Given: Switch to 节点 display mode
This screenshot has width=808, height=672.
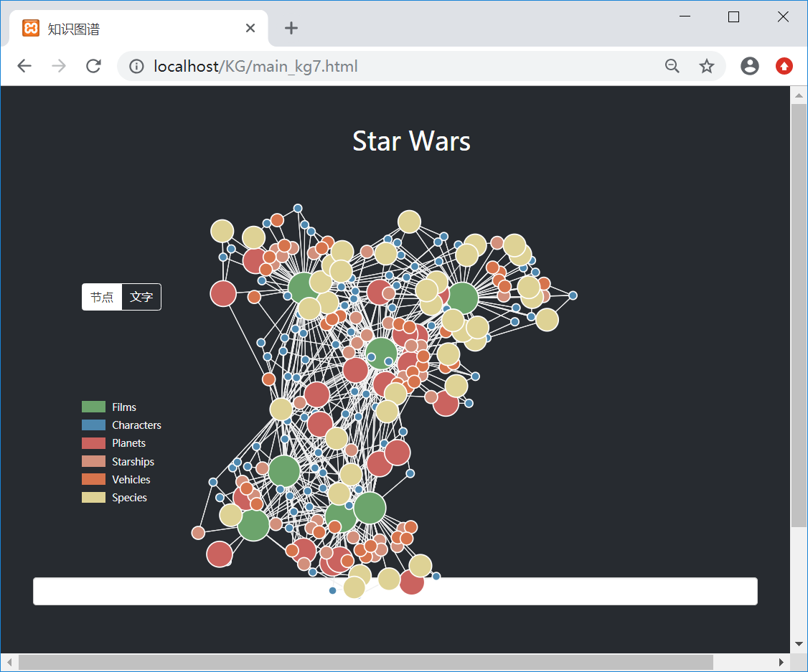Looking at the screenshot, I should click(102, 297).
